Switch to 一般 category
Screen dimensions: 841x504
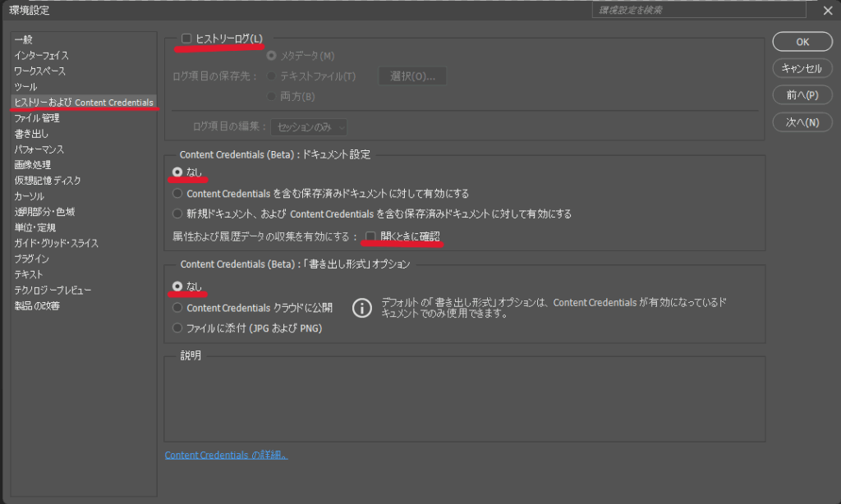[24, 40]
